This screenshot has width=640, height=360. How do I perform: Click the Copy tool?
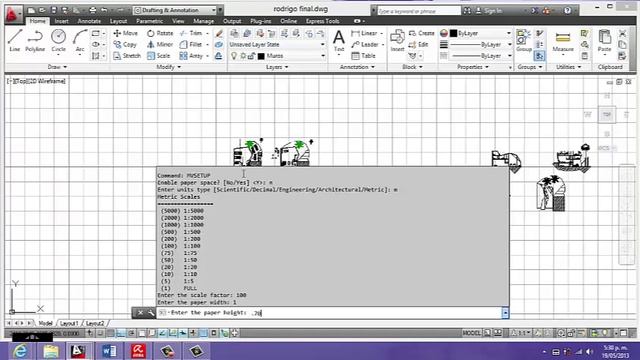125,44
